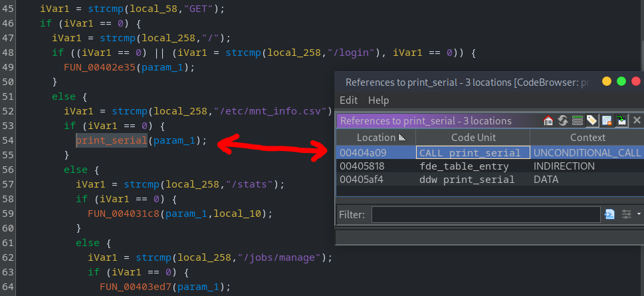644x296 pixels.
Task: Sort by the Location column header
Action: point(376,137)
